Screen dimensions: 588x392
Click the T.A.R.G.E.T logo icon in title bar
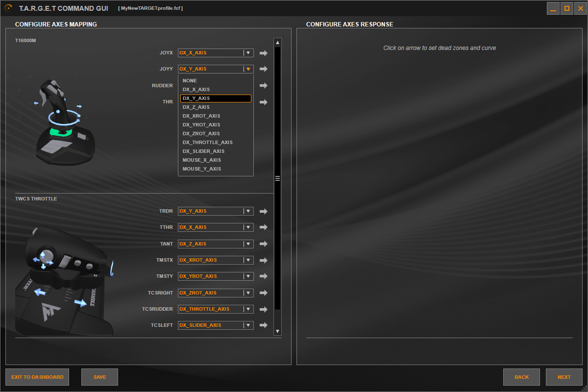point(8,8)
